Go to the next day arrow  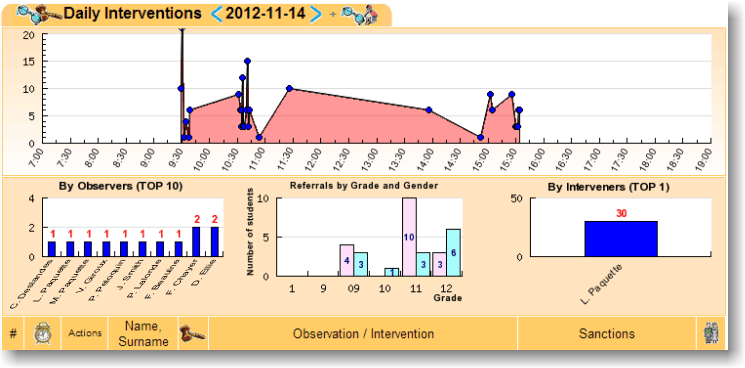316,14
